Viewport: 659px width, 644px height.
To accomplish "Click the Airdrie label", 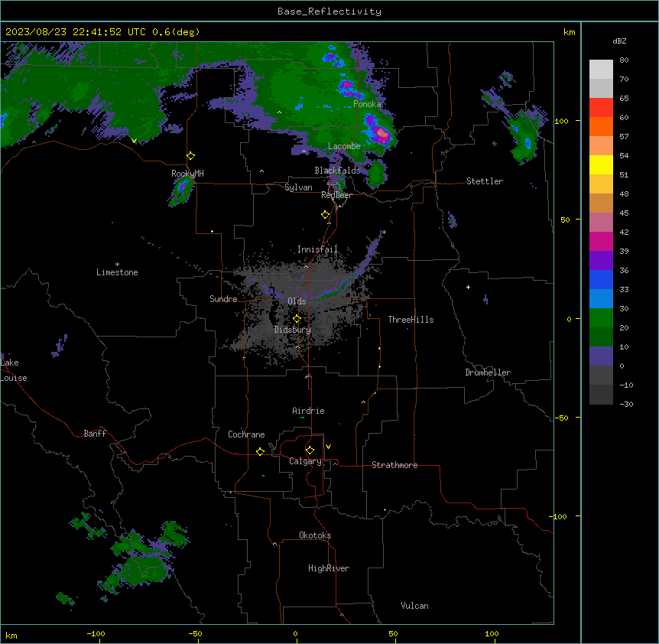I will click(309, 411).
